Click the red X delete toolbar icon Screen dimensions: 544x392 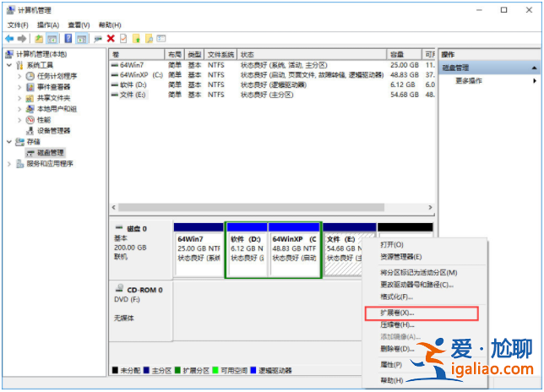[x=111, y=39]
